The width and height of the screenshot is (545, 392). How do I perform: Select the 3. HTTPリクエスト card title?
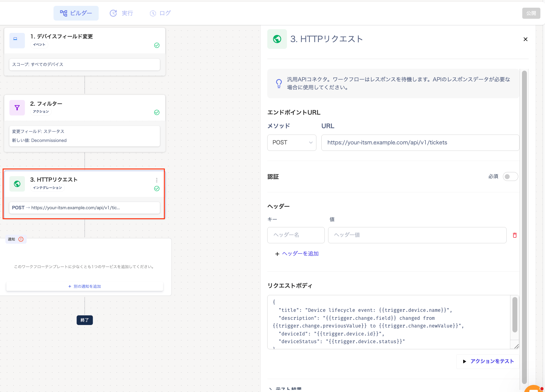pos(54,179)
